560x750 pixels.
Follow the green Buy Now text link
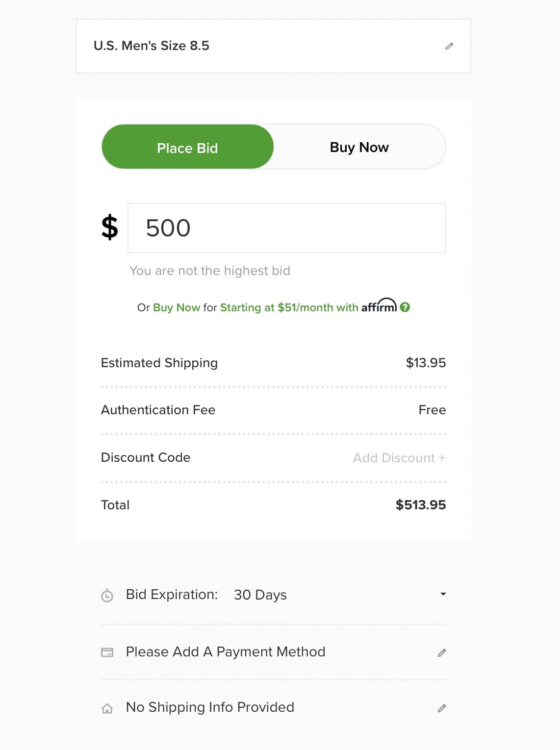tap(177, 308)
